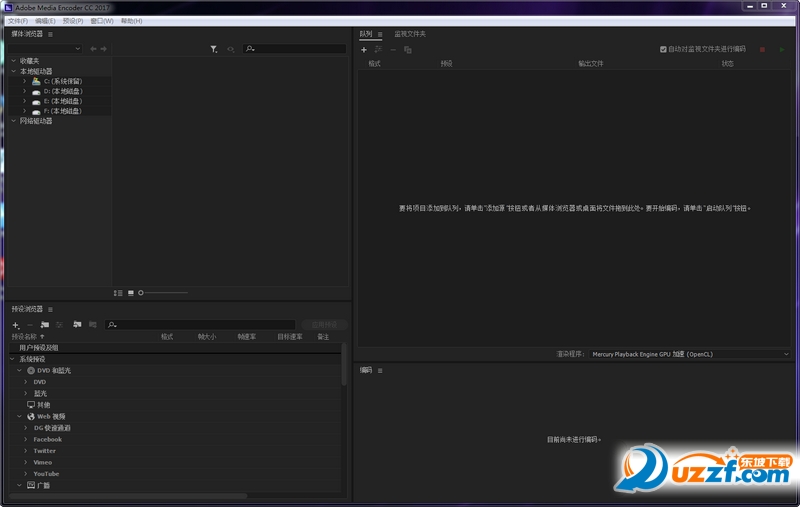Open the 渲染程序 Mercury Playback Engine dropdown
The image size is (800, 507).
[690, 354]
